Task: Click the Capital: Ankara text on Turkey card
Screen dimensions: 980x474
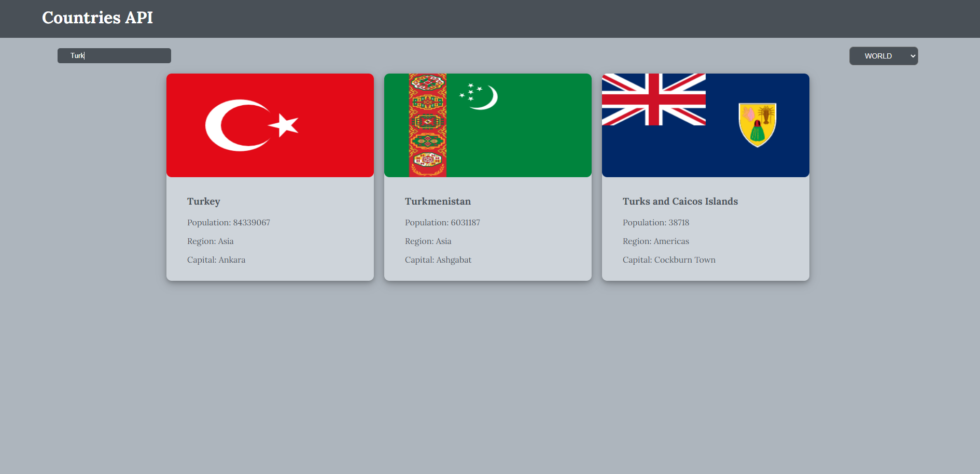Action: coord(216,260)
